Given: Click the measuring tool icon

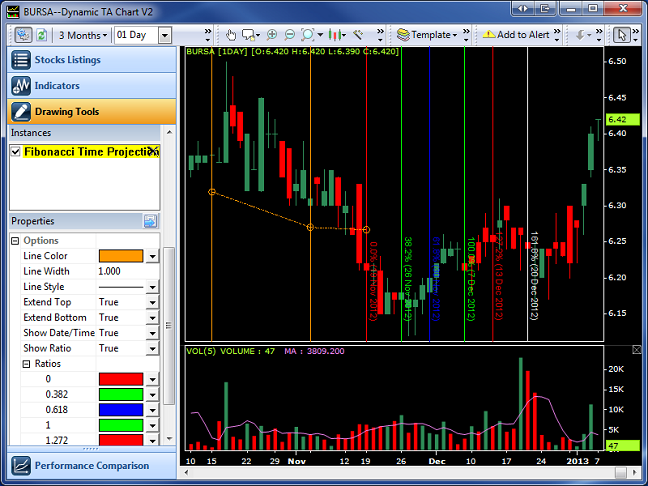Looking at the screenshot, I should pyautogui.click(x=358, y=35).
